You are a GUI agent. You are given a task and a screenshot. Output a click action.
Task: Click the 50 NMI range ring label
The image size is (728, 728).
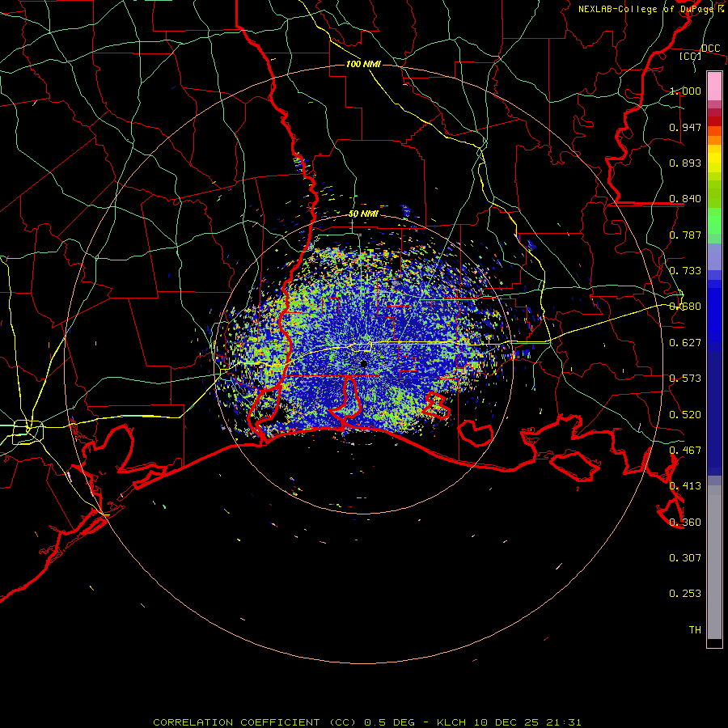pos(363,214)
